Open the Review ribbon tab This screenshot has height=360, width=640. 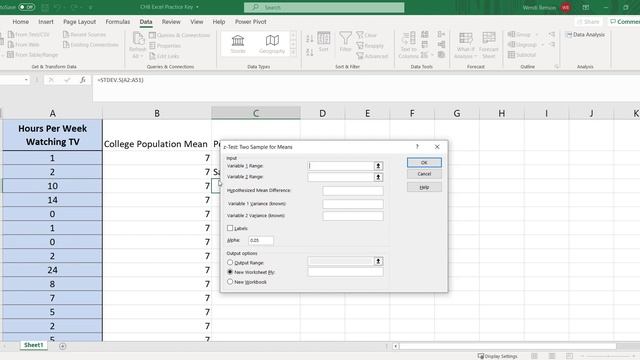171,22
